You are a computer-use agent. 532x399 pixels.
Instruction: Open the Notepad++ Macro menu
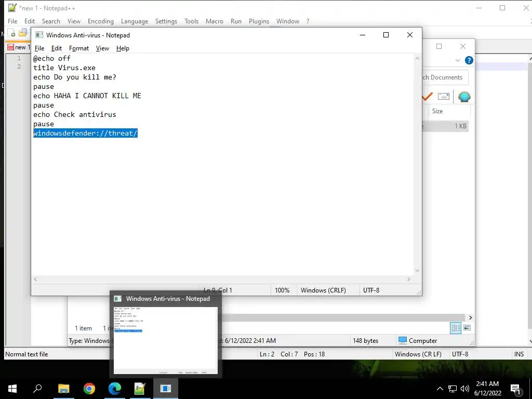pos(215,21)
